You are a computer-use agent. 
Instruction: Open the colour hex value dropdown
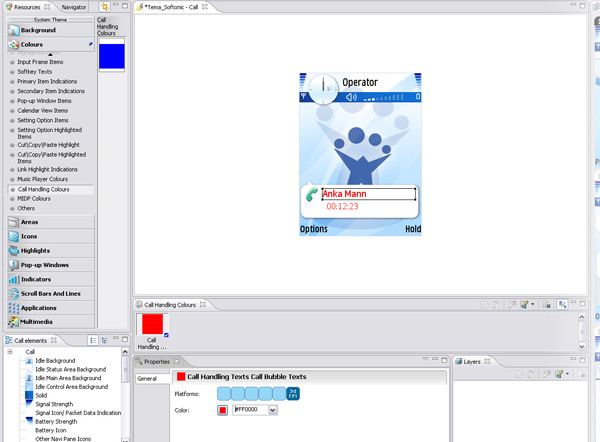[273, 410]
